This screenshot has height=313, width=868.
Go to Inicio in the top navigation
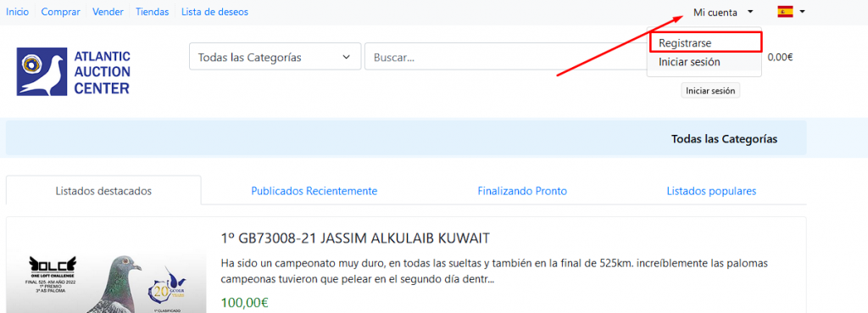[17, 12]
